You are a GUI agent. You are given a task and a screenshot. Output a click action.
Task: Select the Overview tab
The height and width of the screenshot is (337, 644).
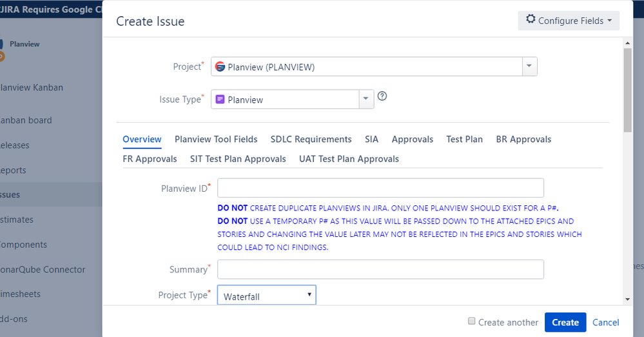[x=142, y=139]
